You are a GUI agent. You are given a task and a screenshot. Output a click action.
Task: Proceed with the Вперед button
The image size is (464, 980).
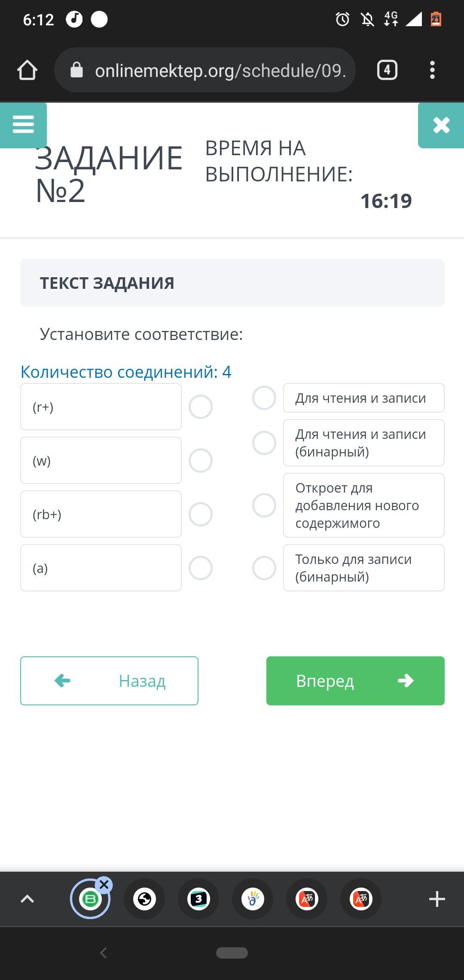pyautogui.click(x=355, y=681)
